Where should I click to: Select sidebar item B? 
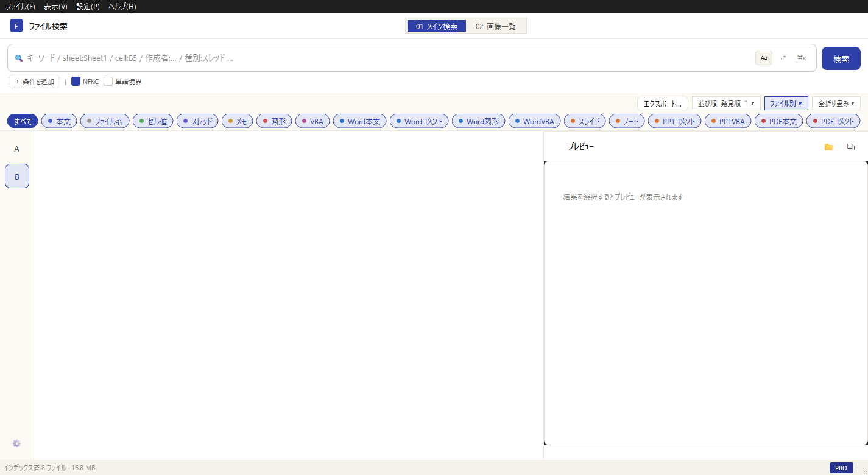coord(17,176)
